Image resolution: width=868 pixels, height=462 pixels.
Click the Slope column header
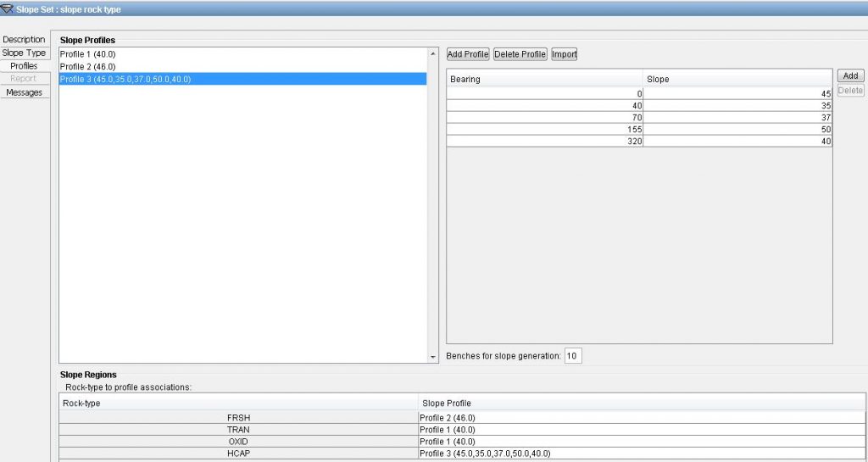tap(737, 79)
